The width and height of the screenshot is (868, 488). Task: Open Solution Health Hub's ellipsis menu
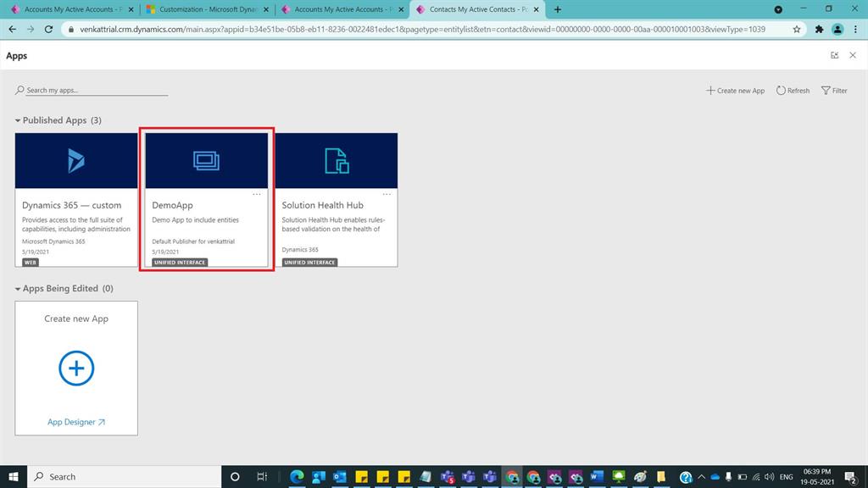click(x=387, y=193)
